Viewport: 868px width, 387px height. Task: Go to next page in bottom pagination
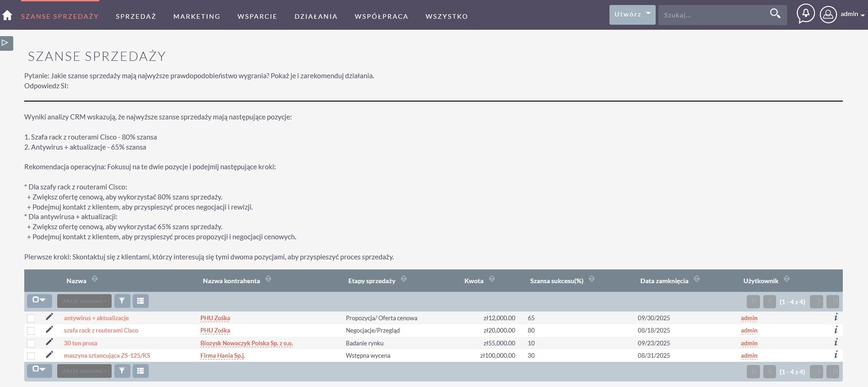pyautogui.click(x=816, y=371)
